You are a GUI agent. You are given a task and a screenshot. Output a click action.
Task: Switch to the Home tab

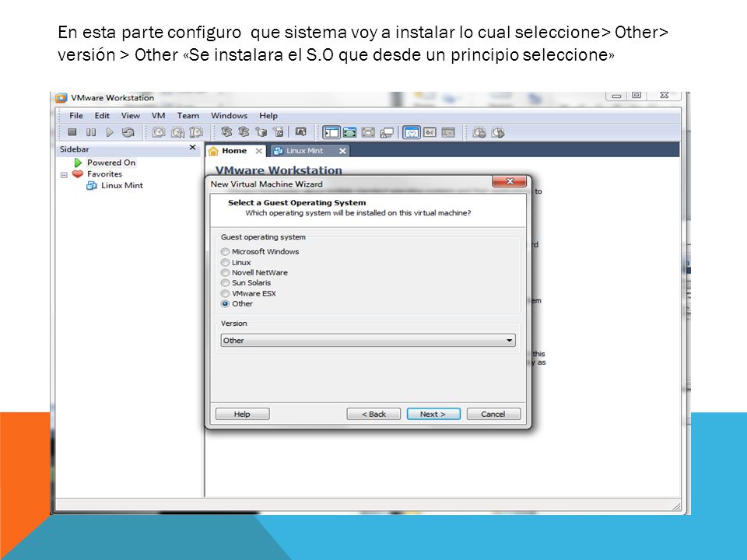point(235,151)
